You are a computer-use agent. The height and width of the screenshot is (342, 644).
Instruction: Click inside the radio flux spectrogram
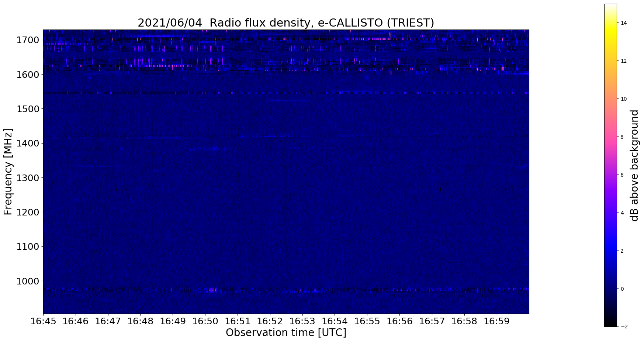(x=286, y=172)
